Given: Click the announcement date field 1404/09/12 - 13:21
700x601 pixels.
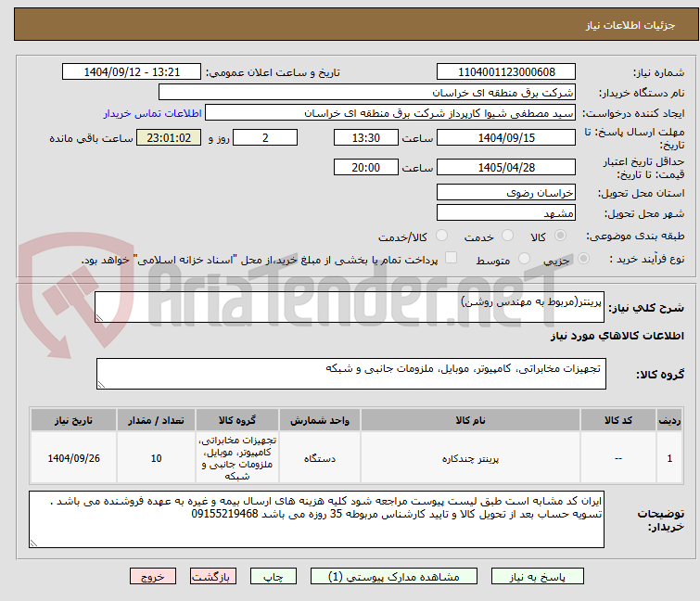Looking at the screenshot, I should click(132, 72).
